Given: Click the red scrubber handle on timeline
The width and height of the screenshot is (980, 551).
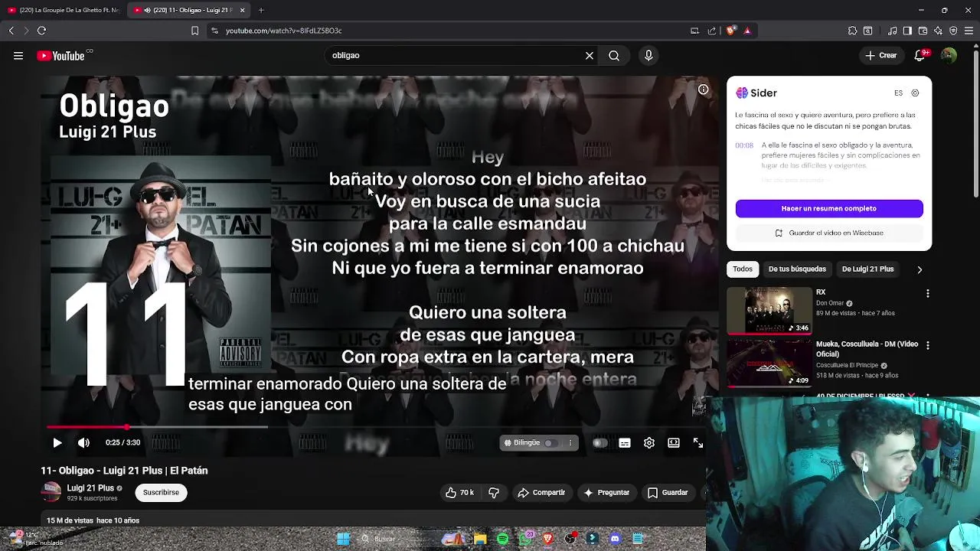Looking at the screenshot, I should click(x=126, y=427).
